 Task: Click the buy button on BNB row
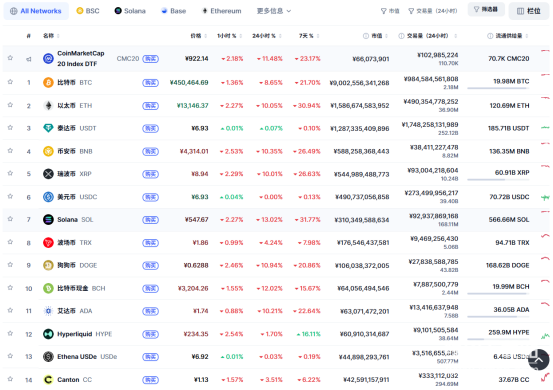151,151
